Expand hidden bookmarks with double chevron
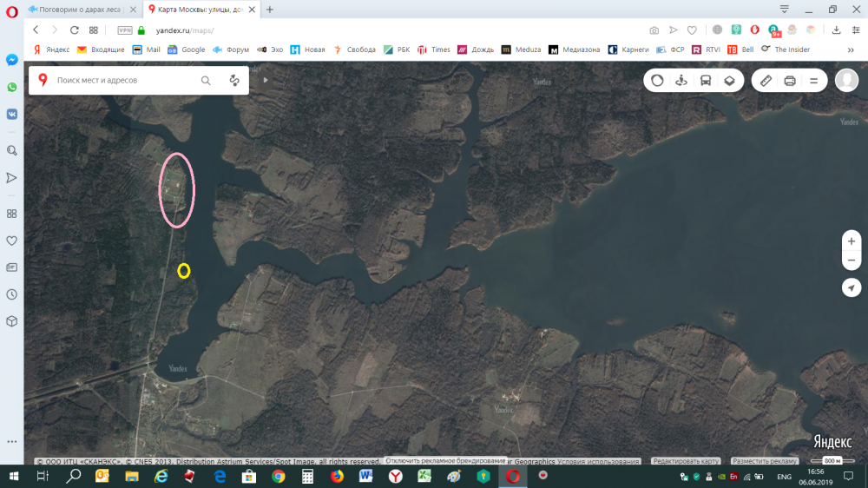This screenshot has height=488, width=868. 851,49
